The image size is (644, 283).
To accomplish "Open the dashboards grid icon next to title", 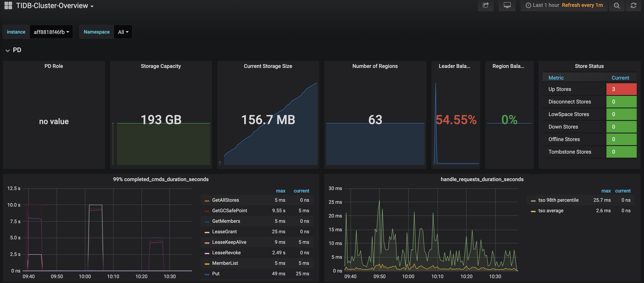I will [8, 5].
